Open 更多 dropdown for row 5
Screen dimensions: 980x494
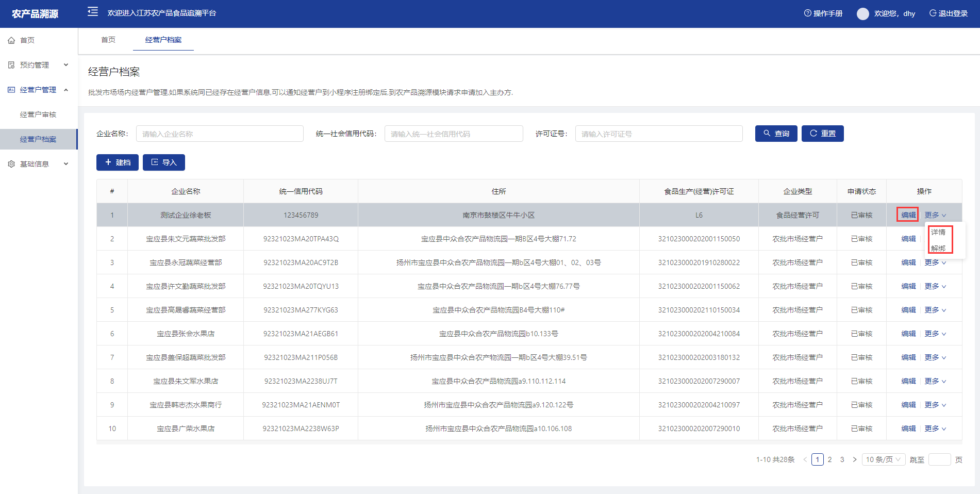coord(935,310)
